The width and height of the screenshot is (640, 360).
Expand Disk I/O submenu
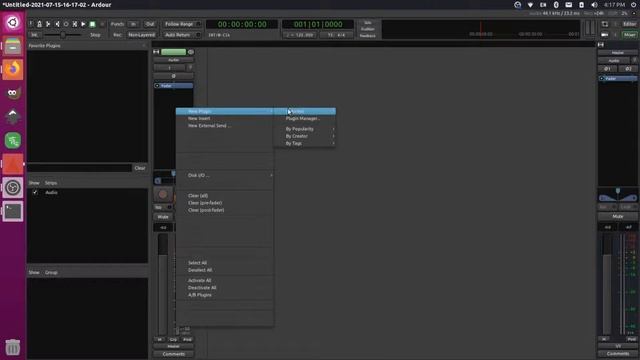click(224, 175)
